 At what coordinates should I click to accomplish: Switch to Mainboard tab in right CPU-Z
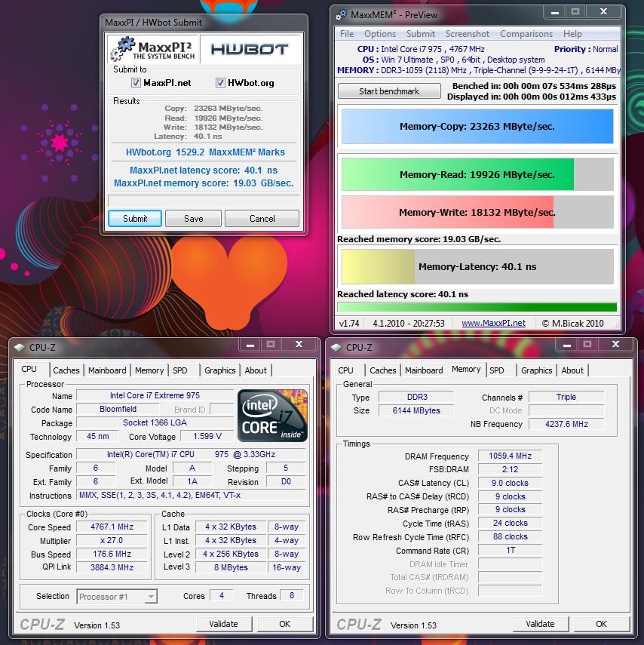tap(424, 370)
